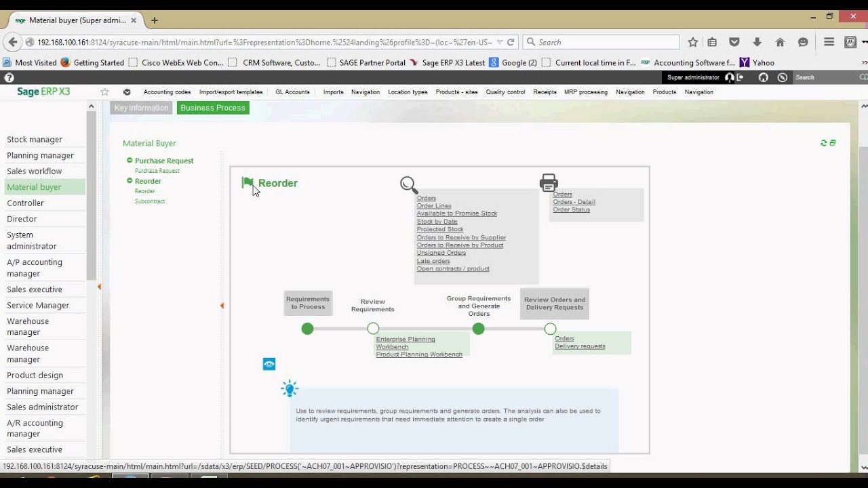Image resolution: width=868 pixels, height=488 pixels.
Task: Open the Order Status report link
Action: click(x=571, y=209)
